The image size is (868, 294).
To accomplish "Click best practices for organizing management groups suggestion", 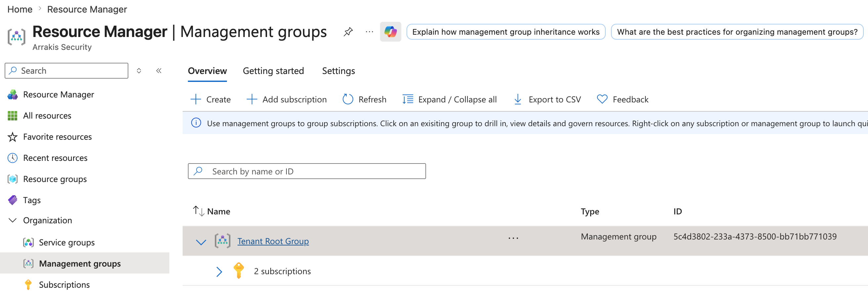I will (737, 32).
